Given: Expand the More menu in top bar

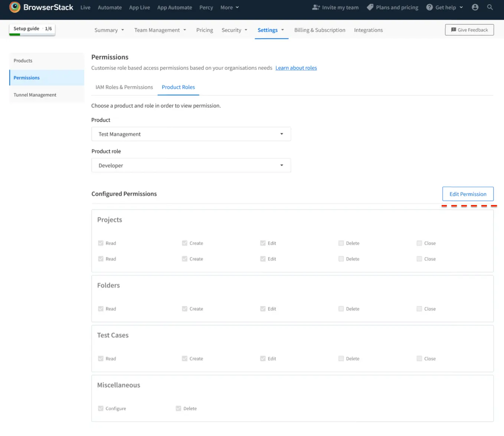Looking at the screenshot, I should (x=229, y=7).
